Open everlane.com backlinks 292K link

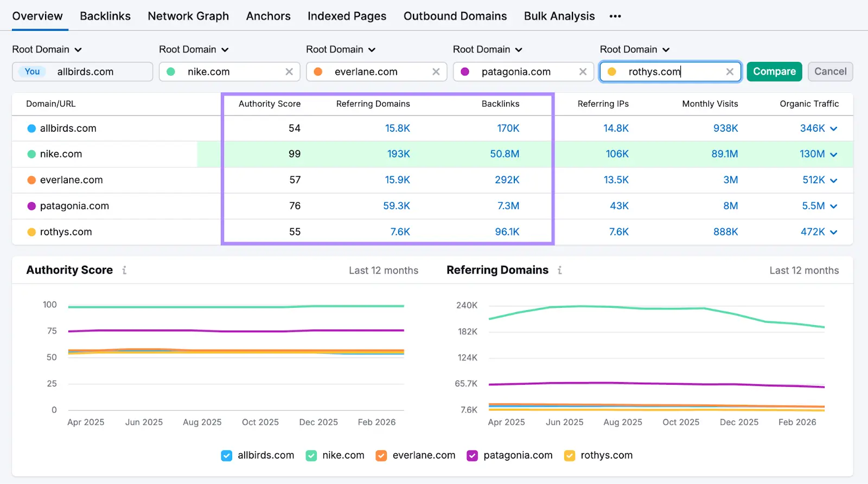pos(507,180)
